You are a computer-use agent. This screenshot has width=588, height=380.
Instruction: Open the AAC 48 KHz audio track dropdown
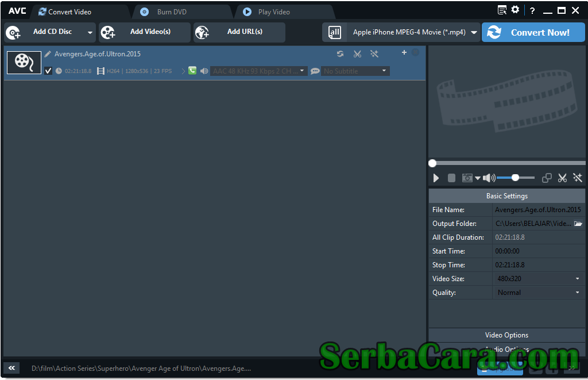pyautogui.click(x=259, y=71)
